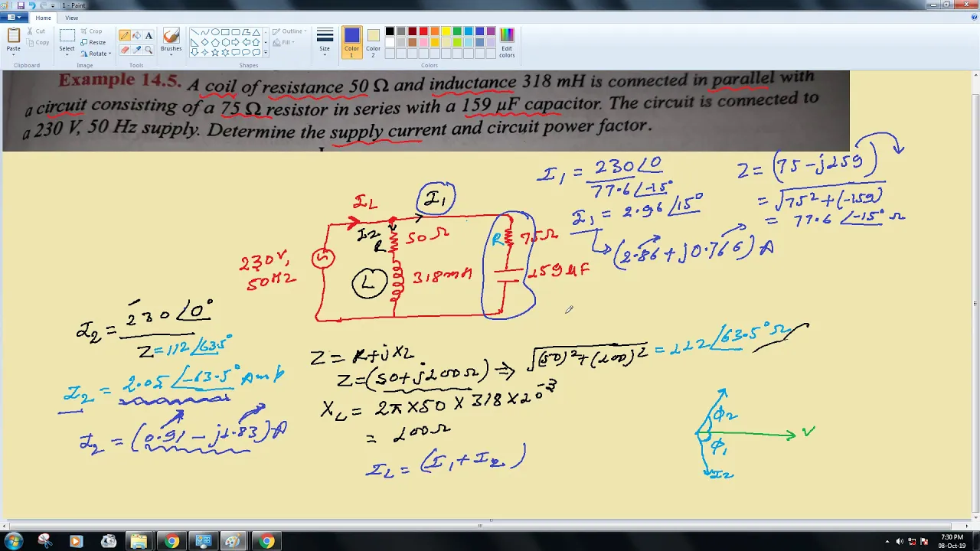Open line Size dropdown
980x551 pixels.
click(x=325, y=43)
